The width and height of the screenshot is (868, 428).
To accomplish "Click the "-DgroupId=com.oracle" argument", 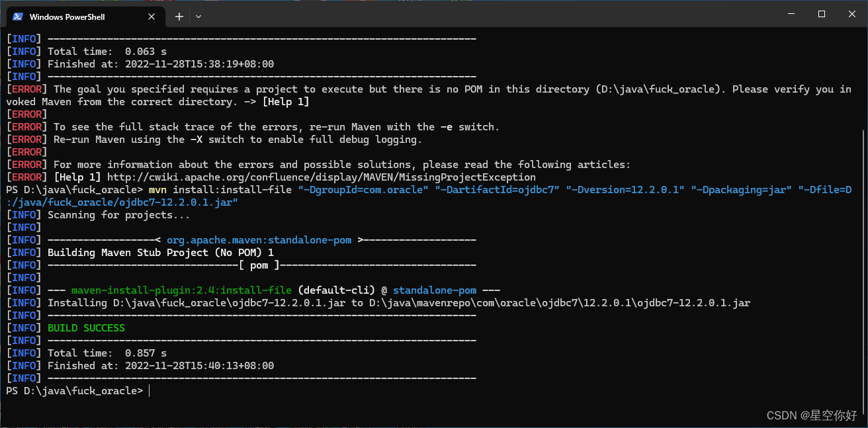I will click(363, 190).
